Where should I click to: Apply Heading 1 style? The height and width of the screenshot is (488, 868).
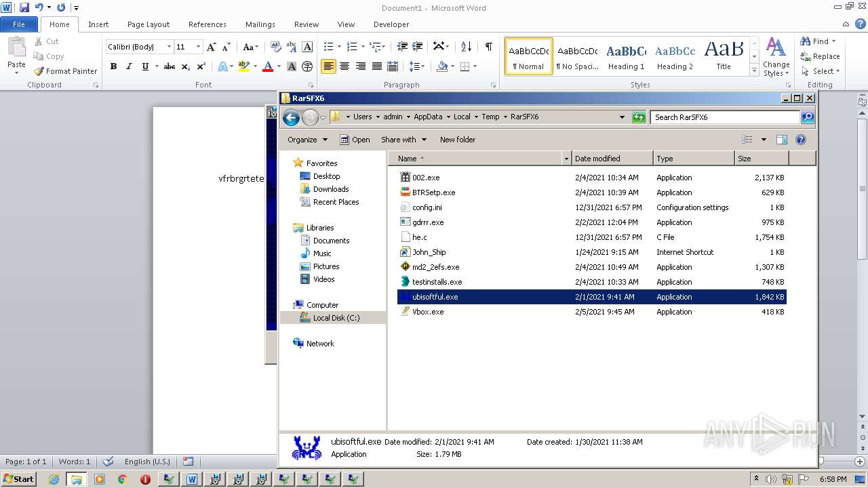tap(626, 56)
